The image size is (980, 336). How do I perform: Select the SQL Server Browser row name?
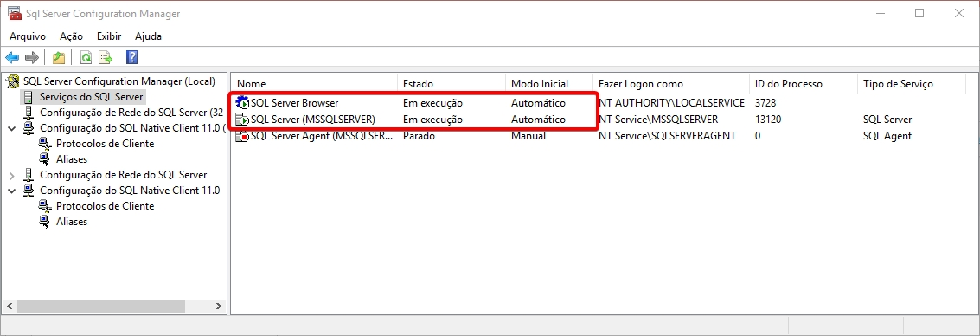(294, 102)
